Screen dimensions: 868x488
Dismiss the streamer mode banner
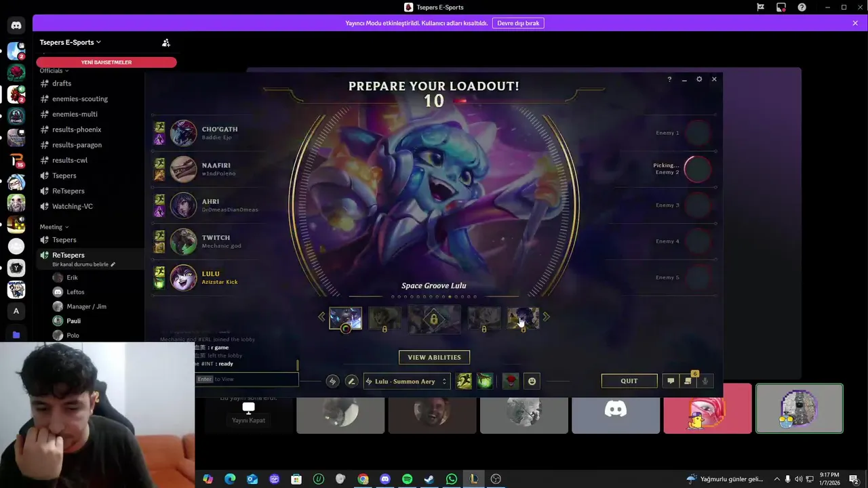pyautogui.click(x=855, y=23)
